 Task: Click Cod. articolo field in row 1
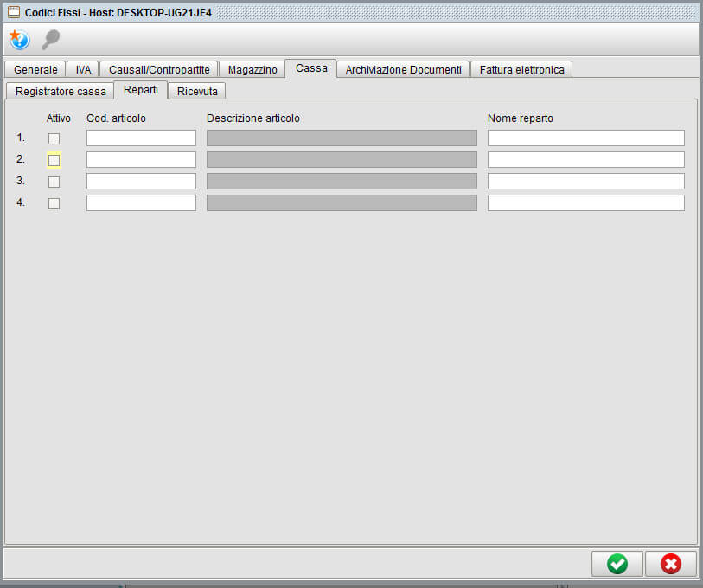[141, 138]
